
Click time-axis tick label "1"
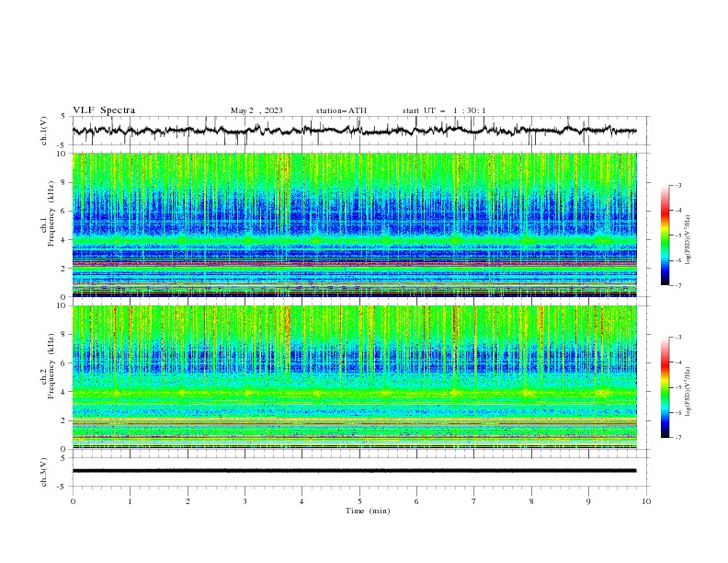(x=130, y=501)
